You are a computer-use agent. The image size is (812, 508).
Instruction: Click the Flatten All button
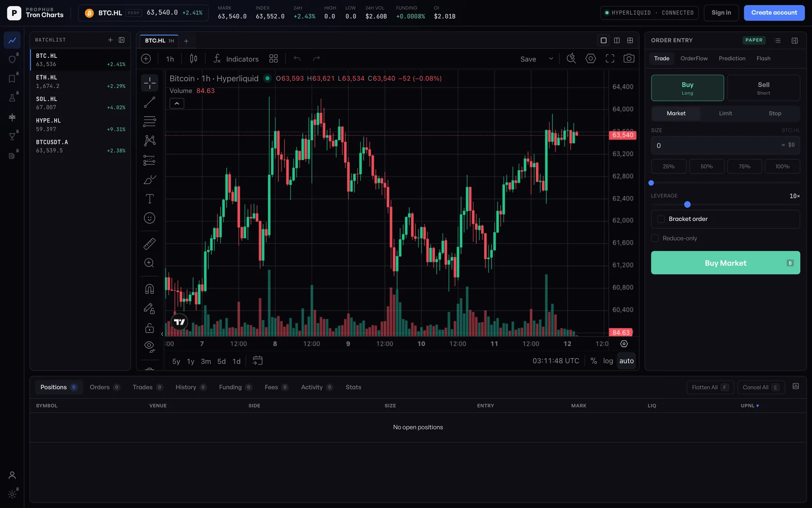tap(710, 387)
